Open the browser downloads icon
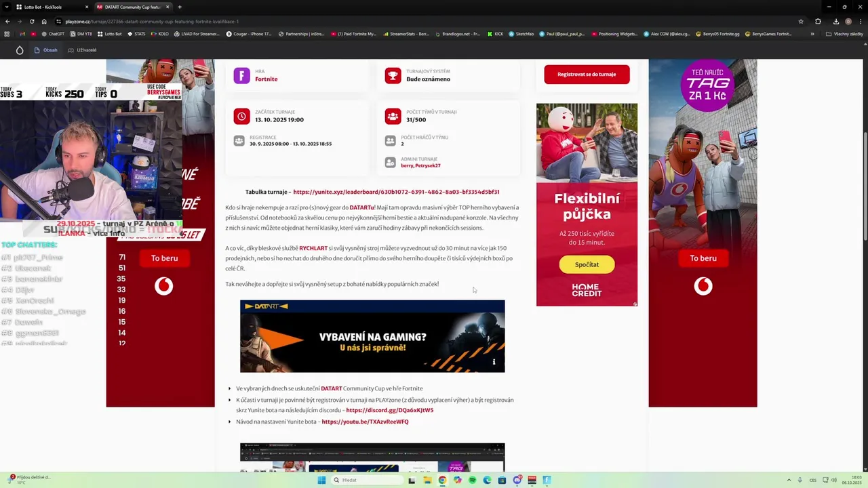Screen dimensions: 868x488 pos(835,21)
